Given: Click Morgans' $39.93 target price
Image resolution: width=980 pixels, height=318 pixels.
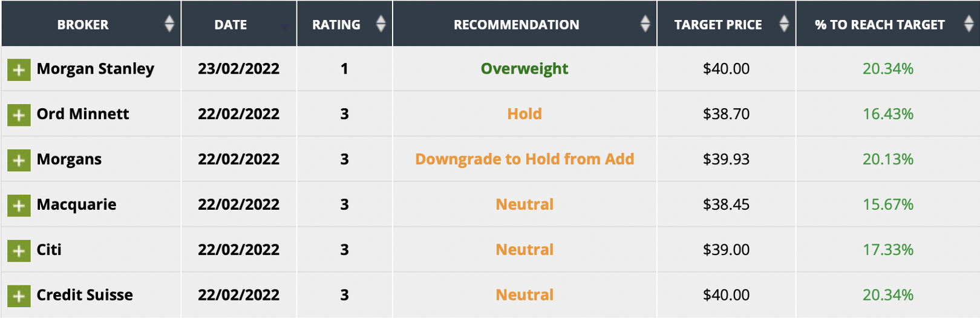Looking at the screenshot, I should coord(726,159).
